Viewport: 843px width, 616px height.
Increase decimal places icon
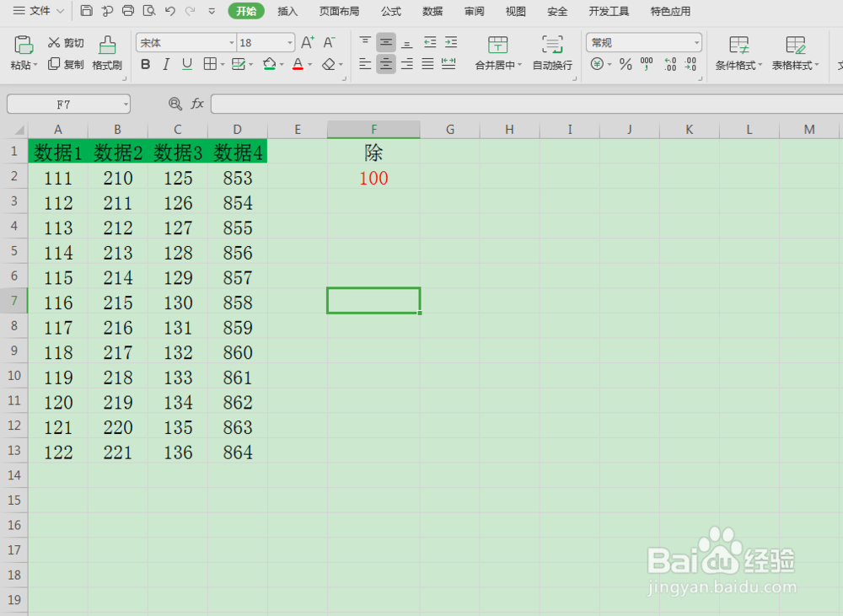pyautogui.click(x=670, y=65)
